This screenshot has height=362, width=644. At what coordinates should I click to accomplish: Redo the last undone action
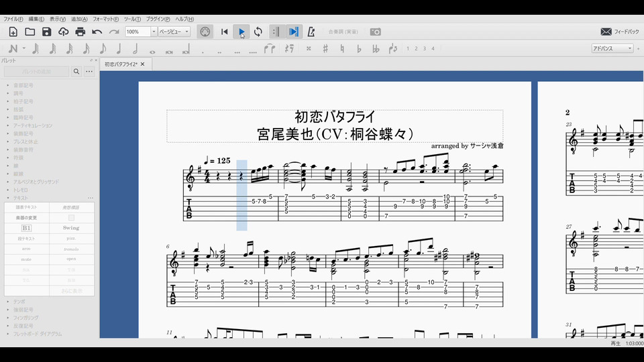point(114,32)
